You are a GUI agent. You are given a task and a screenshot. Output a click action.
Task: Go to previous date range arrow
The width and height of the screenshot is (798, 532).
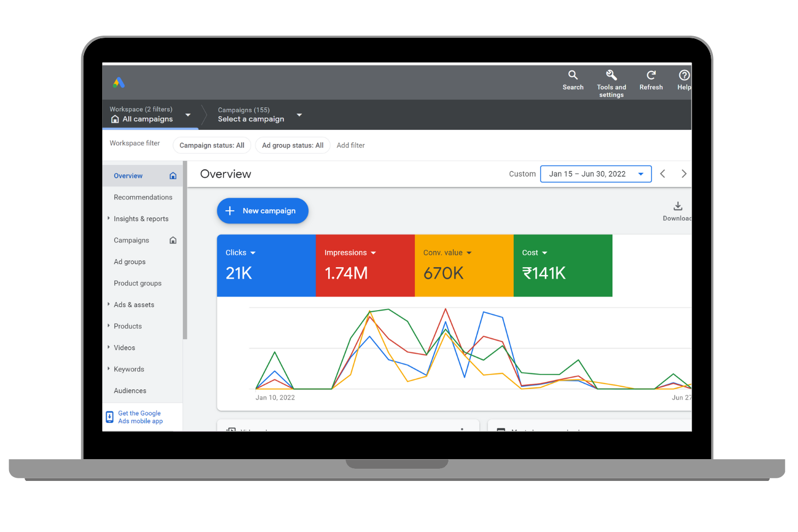663,174
